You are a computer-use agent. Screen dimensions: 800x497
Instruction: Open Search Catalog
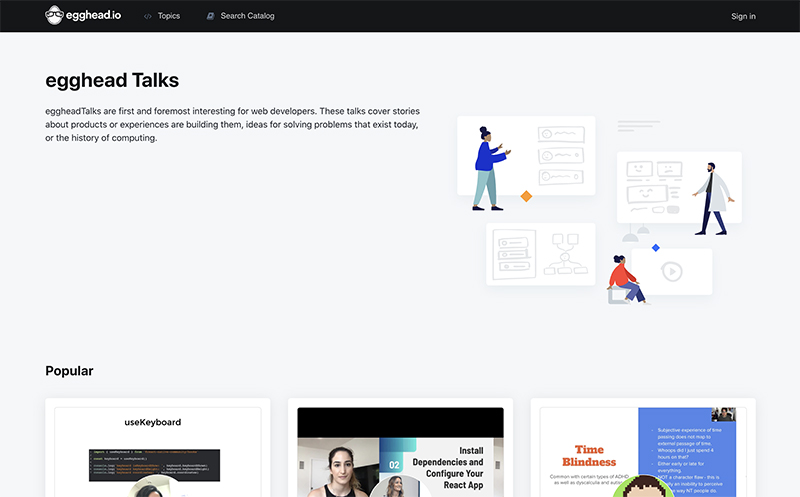[247, 16]
